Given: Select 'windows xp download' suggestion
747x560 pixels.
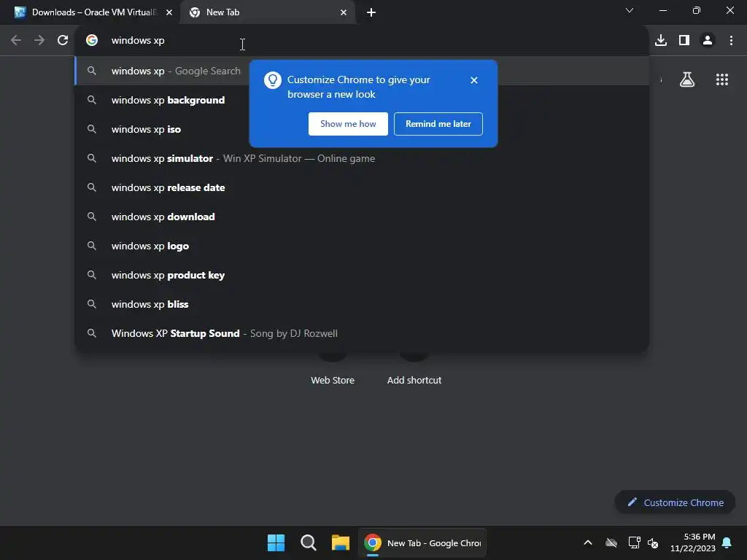Looking at the screenshot, I should [362, 217].
